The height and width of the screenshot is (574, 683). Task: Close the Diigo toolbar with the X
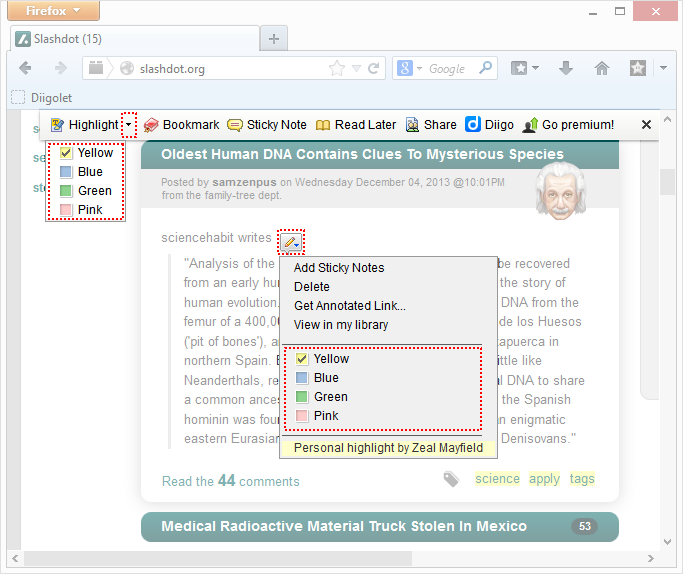[646, 125]
